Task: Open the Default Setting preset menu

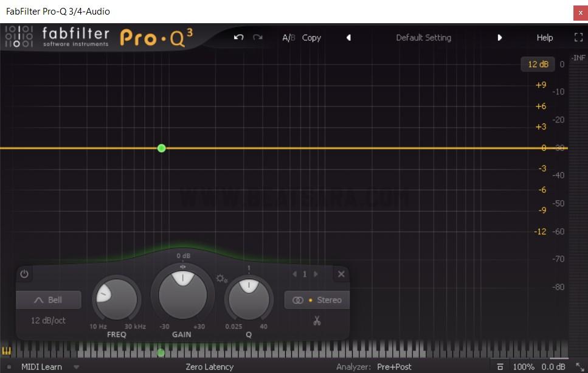Action: tap(423, 38)
